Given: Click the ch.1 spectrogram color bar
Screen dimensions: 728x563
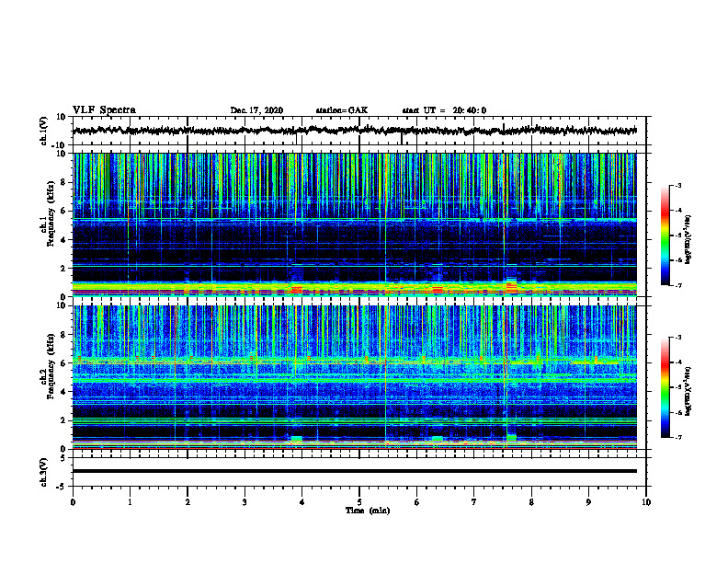Looking at the screenshot, I should tap(665, 236).
